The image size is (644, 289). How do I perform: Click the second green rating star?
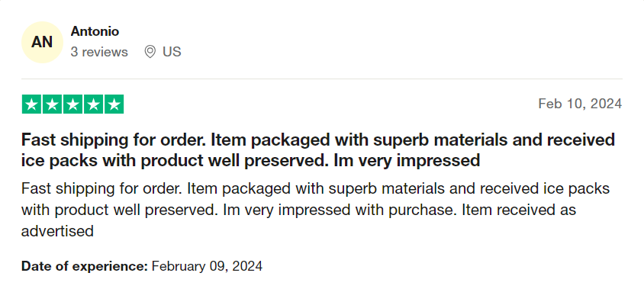(52, 104)
